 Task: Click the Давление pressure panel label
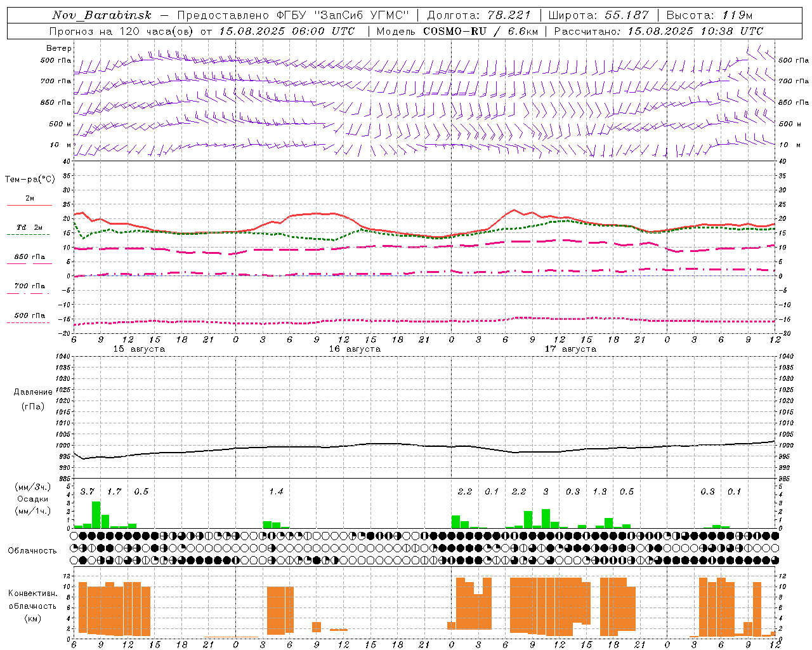(x=33, y=392)
